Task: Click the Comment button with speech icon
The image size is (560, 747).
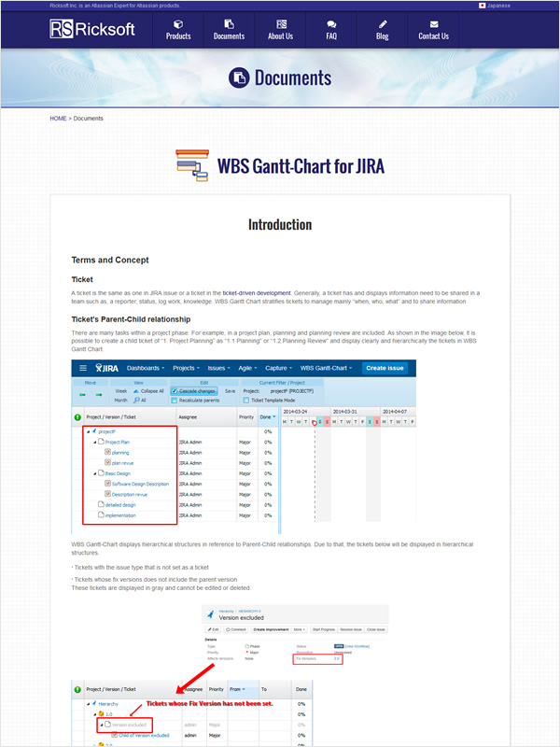Action: pyautogui.click(x=236, y=629)
